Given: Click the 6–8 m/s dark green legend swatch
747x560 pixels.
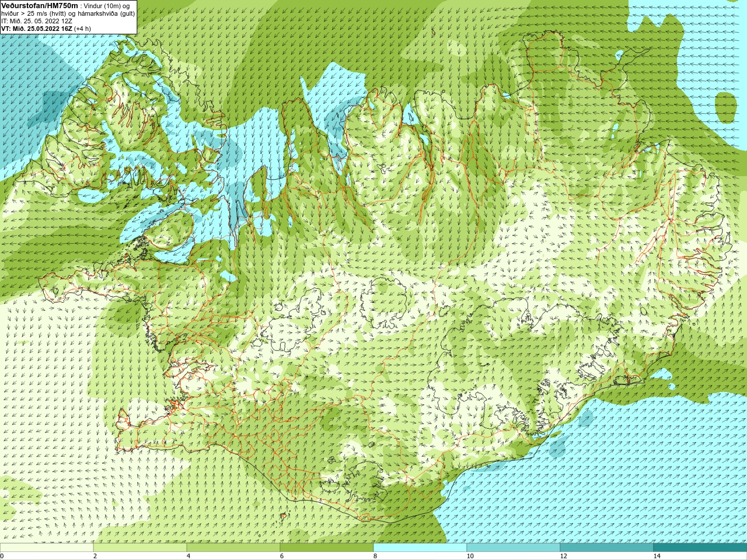Looking at the screenshot, I should [327, 548].
